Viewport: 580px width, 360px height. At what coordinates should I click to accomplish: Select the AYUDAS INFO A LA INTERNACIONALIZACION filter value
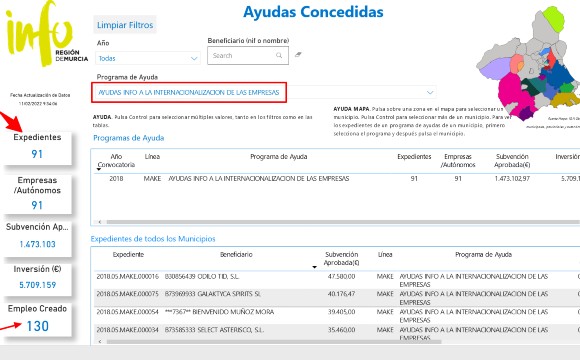point(189,92)
